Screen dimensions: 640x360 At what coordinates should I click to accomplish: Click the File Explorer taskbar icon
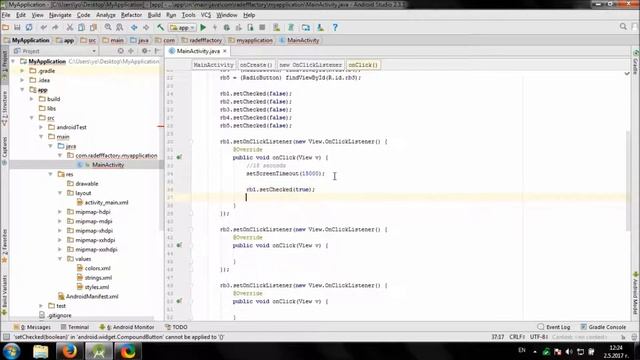[x=40, y=351]
